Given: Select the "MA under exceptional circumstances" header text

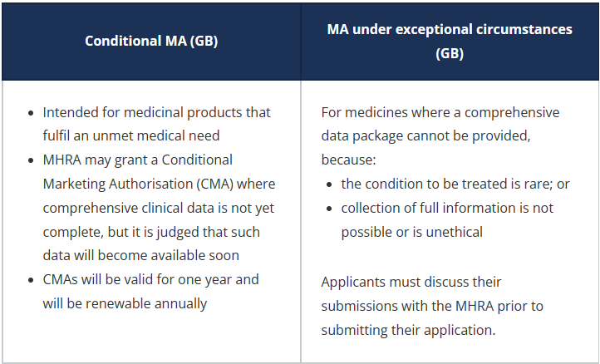Looking at the screenshot, I should coord(450,29).
